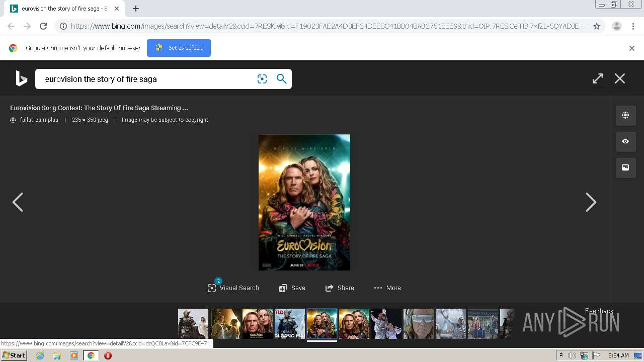
Task: Select the icy blue arms-raised thumbnail
Action: coord(451,323)
